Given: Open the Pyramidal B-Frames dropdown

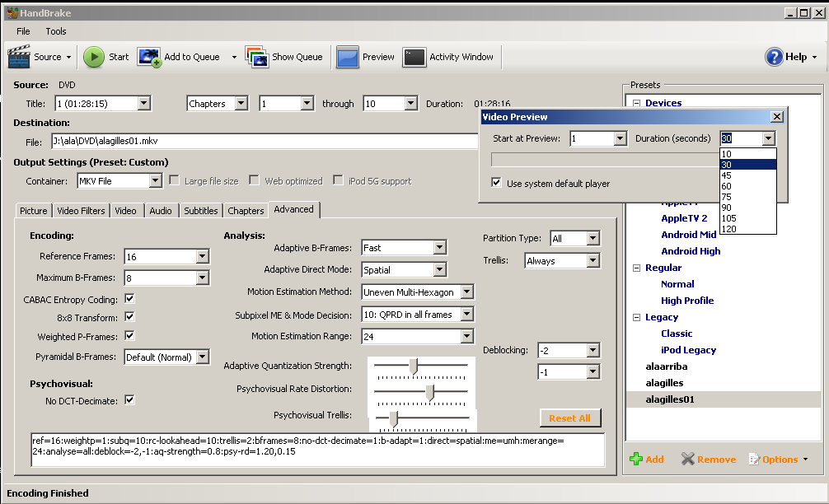Looking at the screenshot, I should (x=203, y=357).
